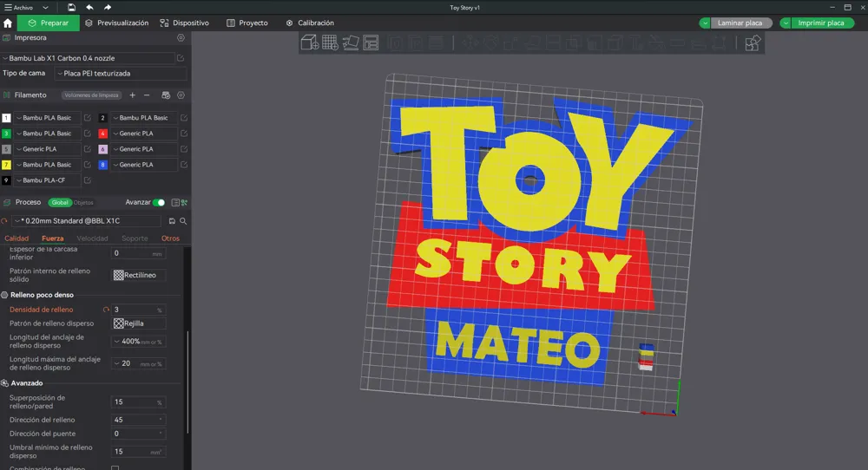Image resolution: width=868 pixels, height=470 pixels.
Task: Click the Preparar tab button
Action: [48, 23]
